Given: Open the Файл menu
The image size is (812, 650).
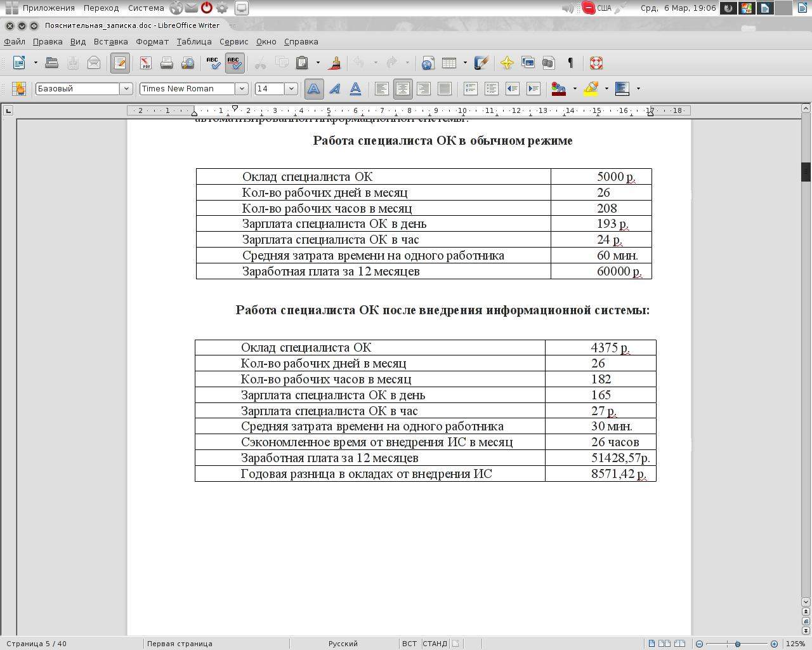Looking at the screenshot, I should click(15, 41).
